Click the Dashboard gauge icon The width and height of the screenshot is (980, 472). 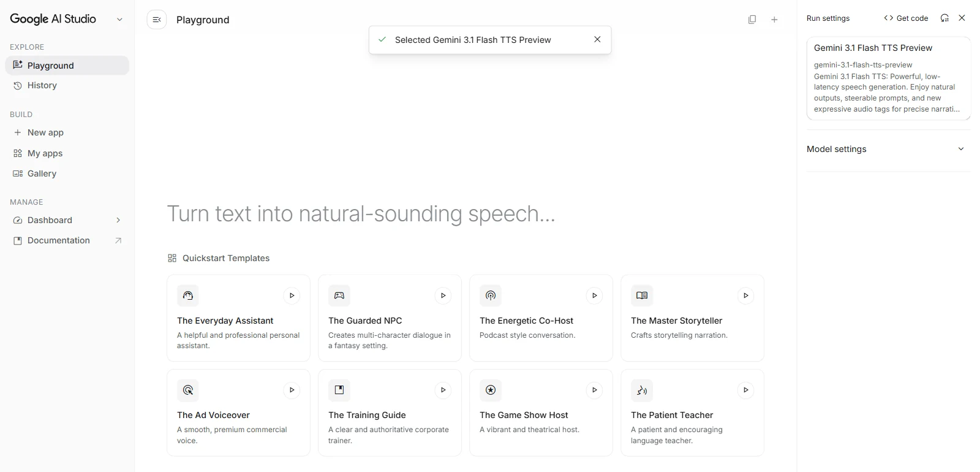click(x=18, y=220)
